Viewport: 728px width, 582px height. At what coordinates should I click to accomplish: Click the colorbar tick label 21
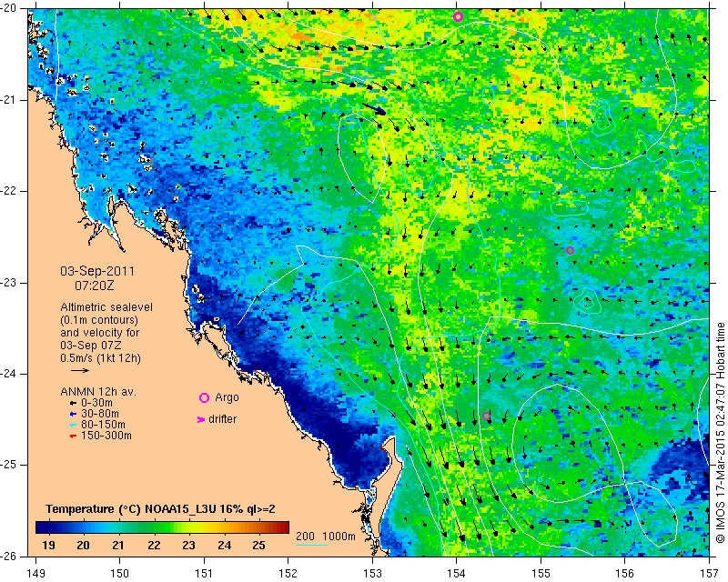pos(118,545)
